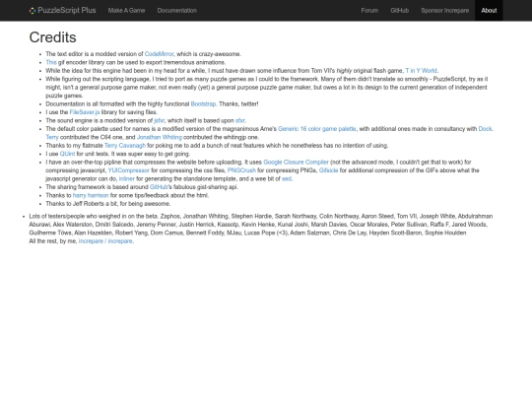Open the PNGCrush link
Screen dimensions: 532x399
(241, 170)
